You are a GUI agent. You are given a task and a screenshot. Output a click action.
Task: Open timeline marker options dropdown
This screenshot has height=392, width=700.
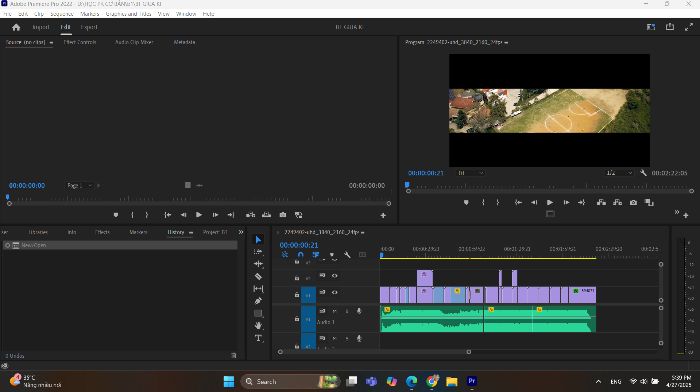coord(333,255)
